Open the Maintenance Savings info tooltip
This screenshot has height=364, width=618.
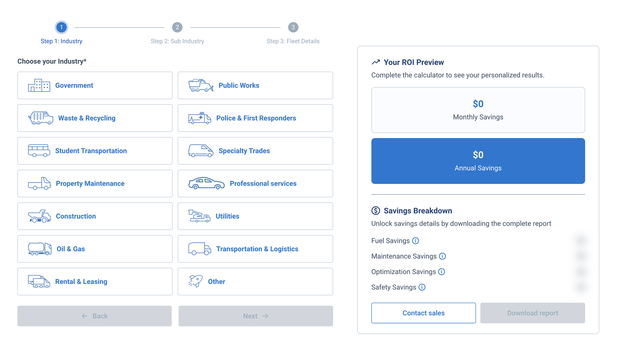point(443,256)
